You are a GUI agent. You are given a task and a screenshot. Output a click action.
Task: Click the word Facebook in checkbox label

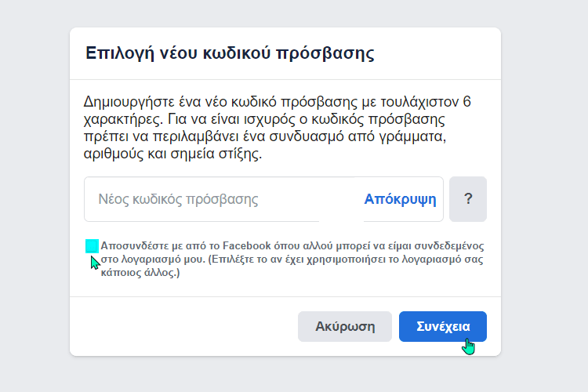click(247, 245)
